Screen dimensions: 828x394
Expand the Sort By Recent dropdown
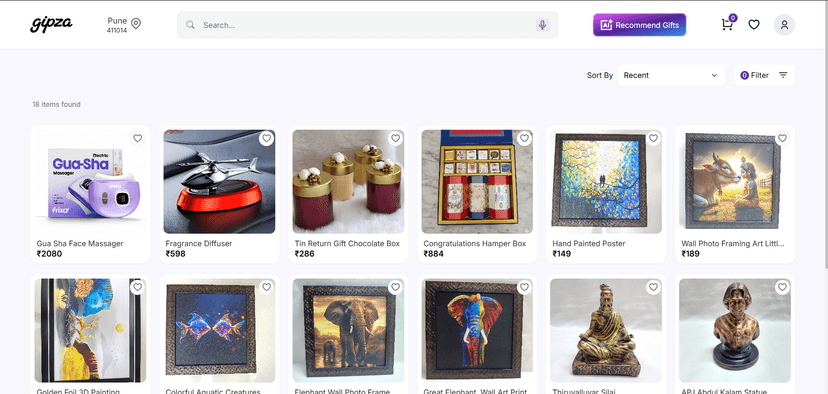tap(671, 76)
